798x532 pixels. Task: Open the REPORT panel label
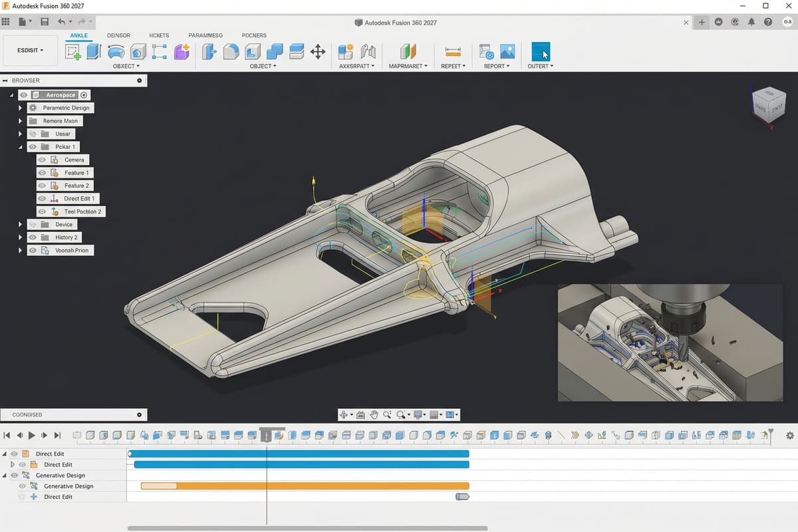[497, 66]
